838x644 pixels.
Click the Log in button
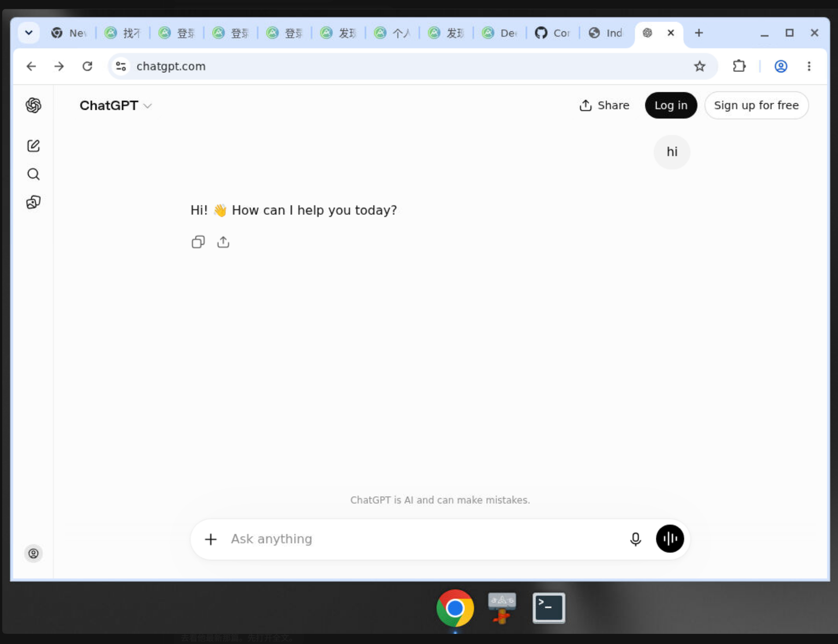(671, 105)
